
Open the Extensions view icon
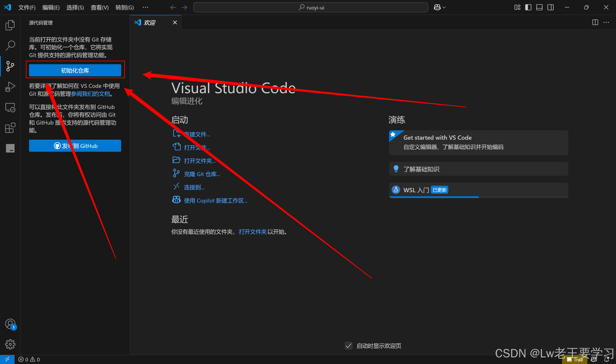point(10,128)
